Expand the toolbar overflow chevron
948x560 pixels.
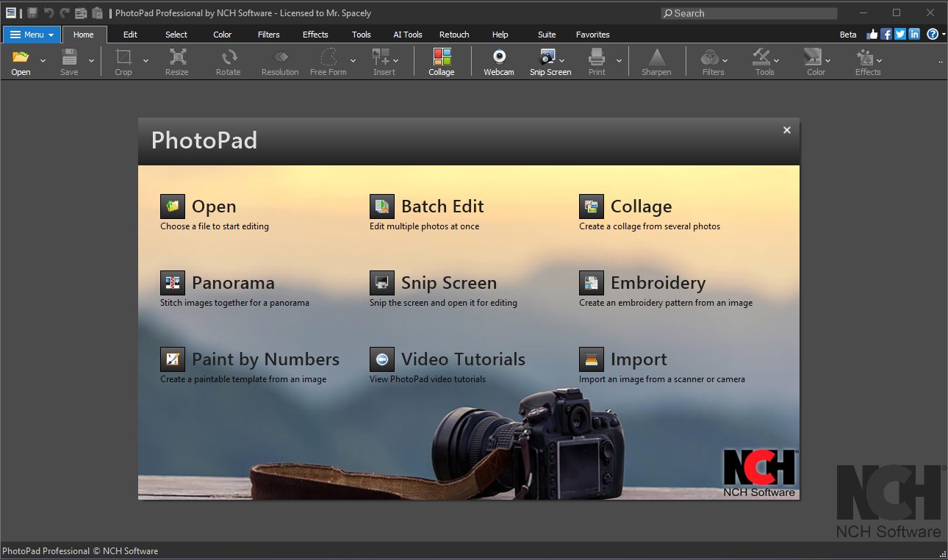941,62
